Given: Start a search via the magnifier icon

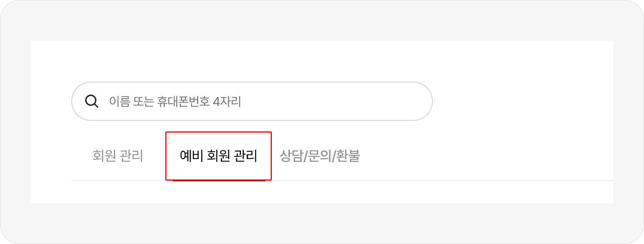Looking at the screenshot, I should 92,102.
